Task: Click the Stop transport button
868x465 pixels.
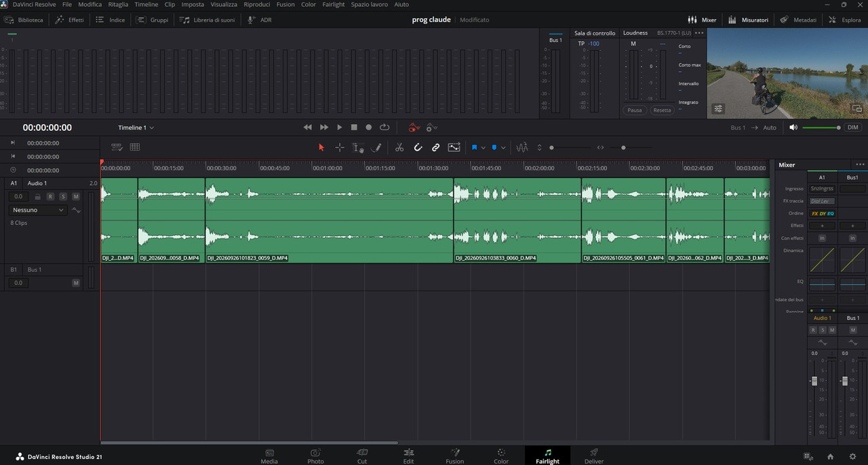Action: click(354, 127)
